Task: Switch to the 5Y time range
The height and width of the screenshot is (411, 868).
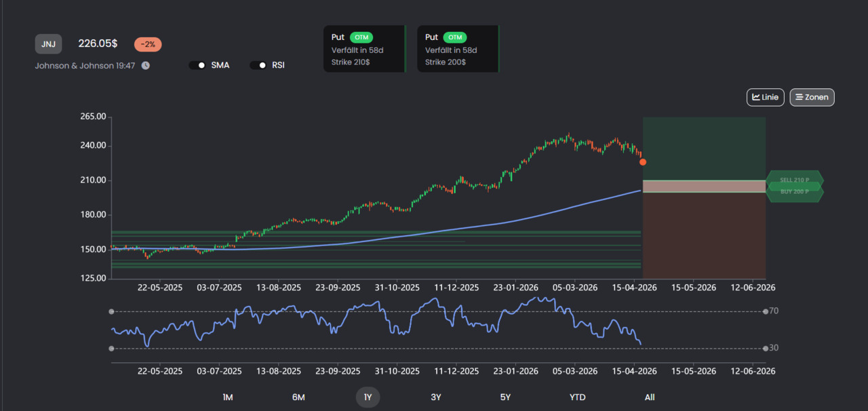Action: coord(506,397)
